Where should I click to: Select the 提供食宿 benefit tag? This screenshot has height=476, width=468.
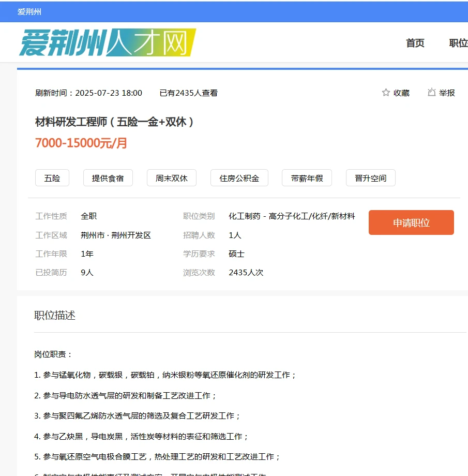(x=108, y=177)
